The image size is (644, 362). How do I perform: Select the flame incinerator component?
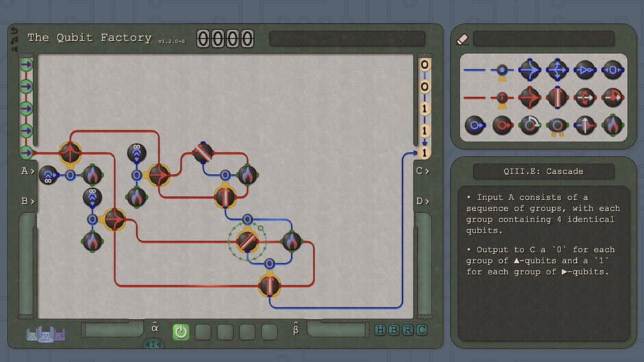612,125
